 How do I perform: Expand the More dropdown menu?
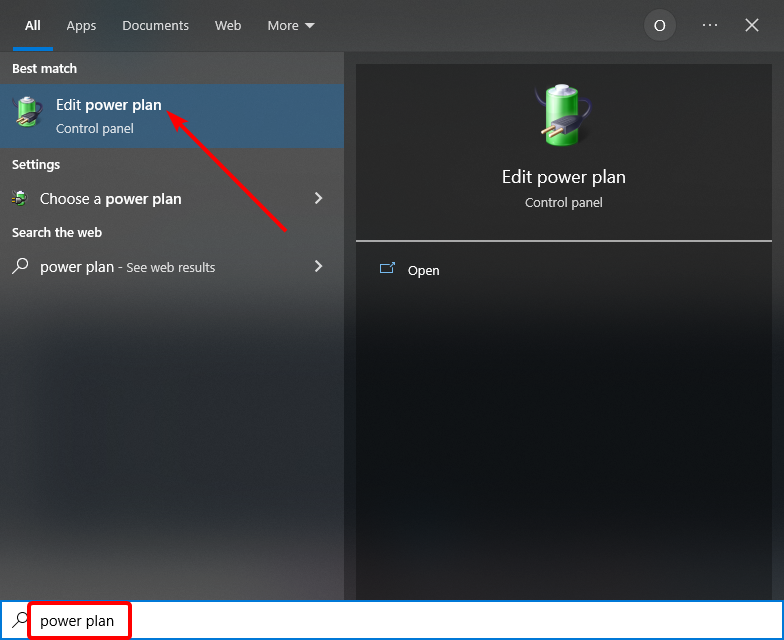[290, 26]
